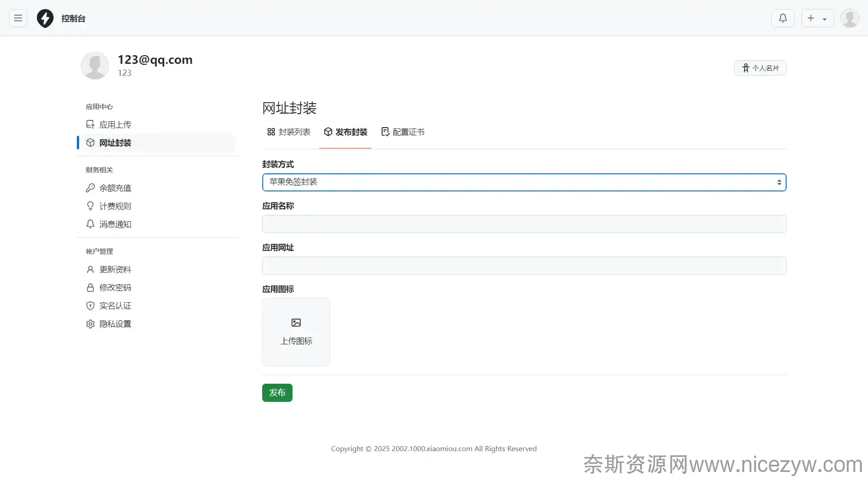
Task: Open 消息通知 in the sidebar
Action: click(x=115, y=224)
